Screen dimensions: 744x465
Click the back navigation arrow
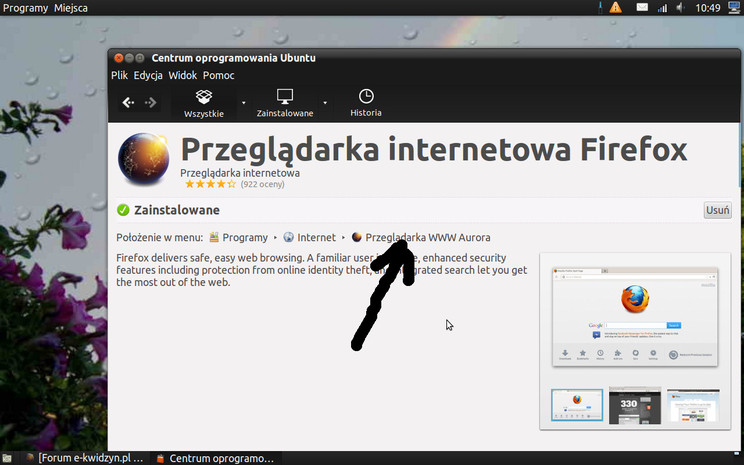pos(128,102)
